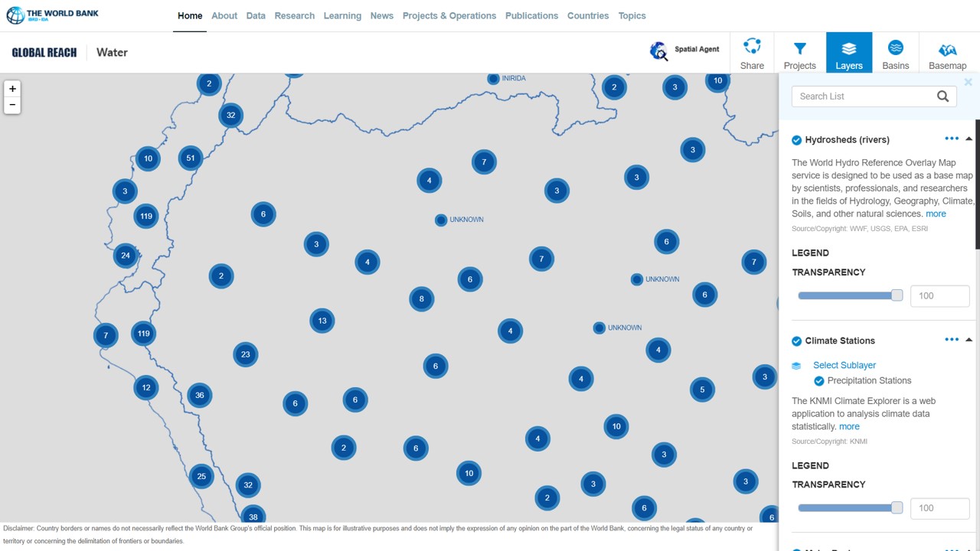
Task: Close the Layers side panel
Action: [968, 82]
